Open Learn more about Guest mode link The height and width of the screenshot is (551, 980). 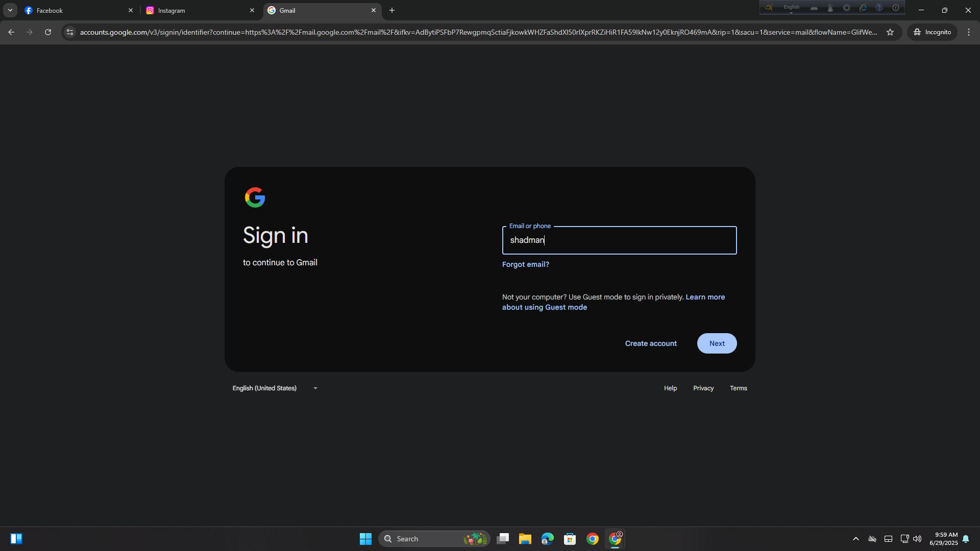pyautogui.click(x=614, y=302)
